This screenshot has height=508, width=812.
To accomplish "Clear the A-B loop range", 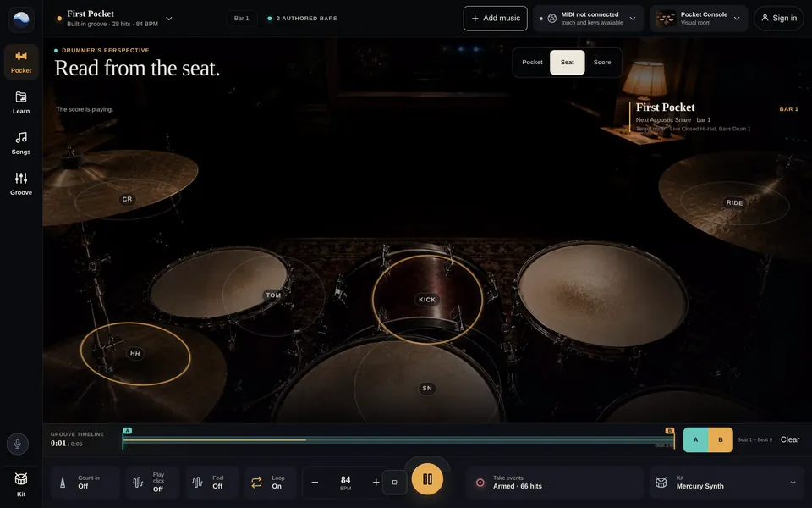I will [790, 439].
